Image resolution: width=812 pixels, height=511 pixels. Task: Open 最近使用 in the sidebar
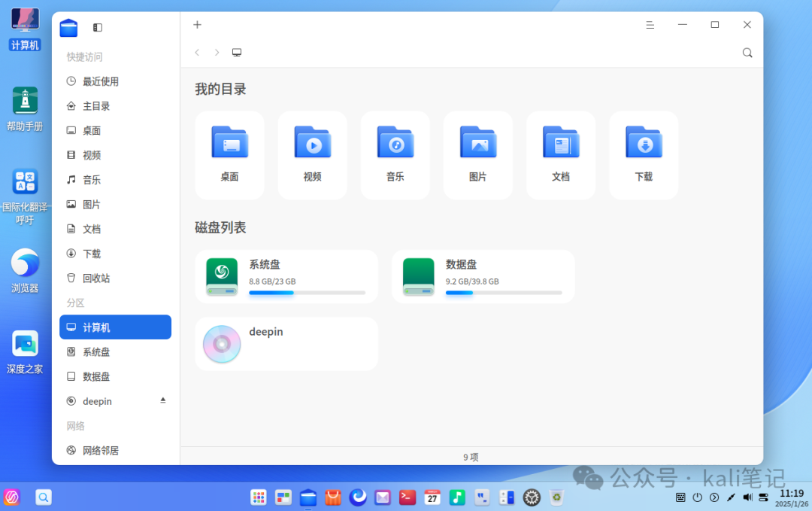(x=116, y=81)
